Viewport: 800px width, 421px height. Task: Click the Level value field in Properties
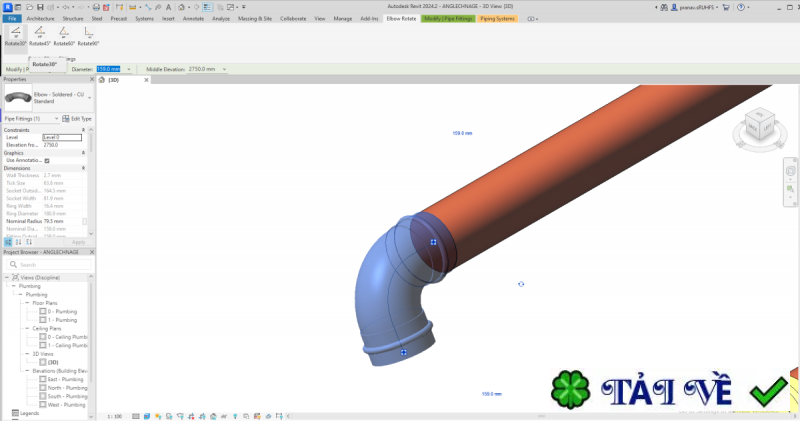point(62,137)
